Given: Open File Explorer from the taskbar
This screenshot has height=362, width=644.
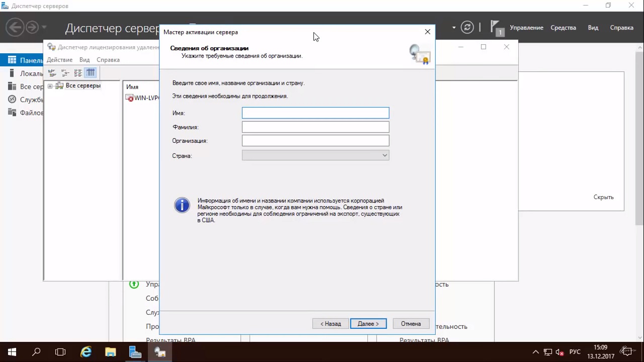Looking at the screenshot, I should click(x=111, y=352).
